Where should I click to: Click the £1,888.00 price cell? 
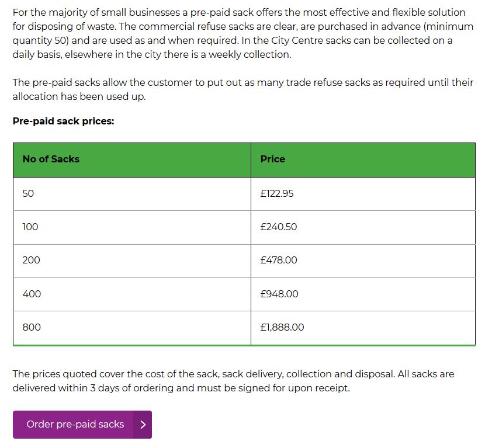[363, 328]
